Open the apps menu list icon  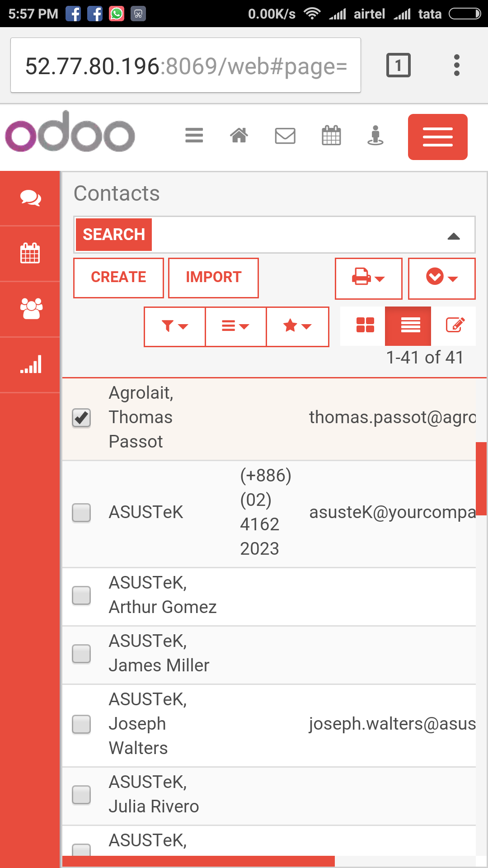click(194, 135)
